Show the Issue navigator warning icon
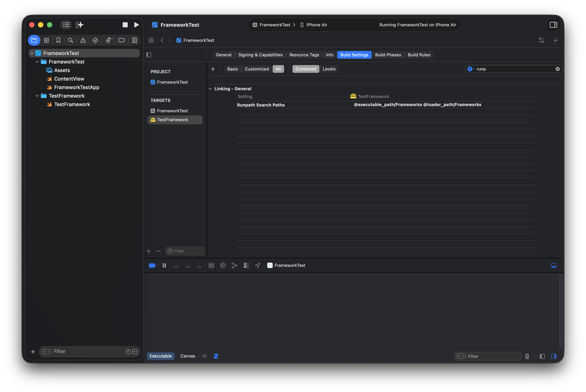586x392 pixels. coord(83,40)
